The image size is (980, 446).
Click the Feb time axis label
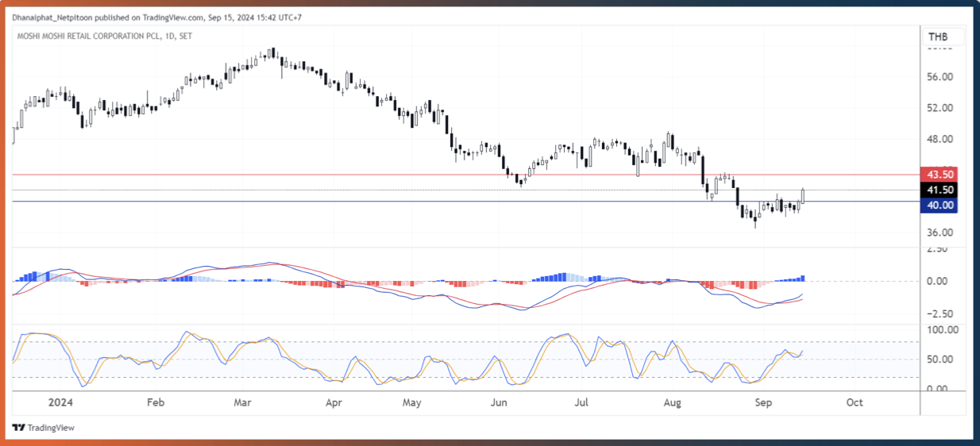155,402
